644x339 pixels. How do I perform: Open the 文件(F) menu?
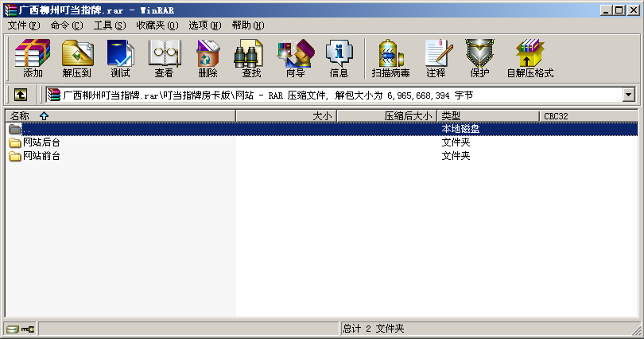[x=24, y=25]
